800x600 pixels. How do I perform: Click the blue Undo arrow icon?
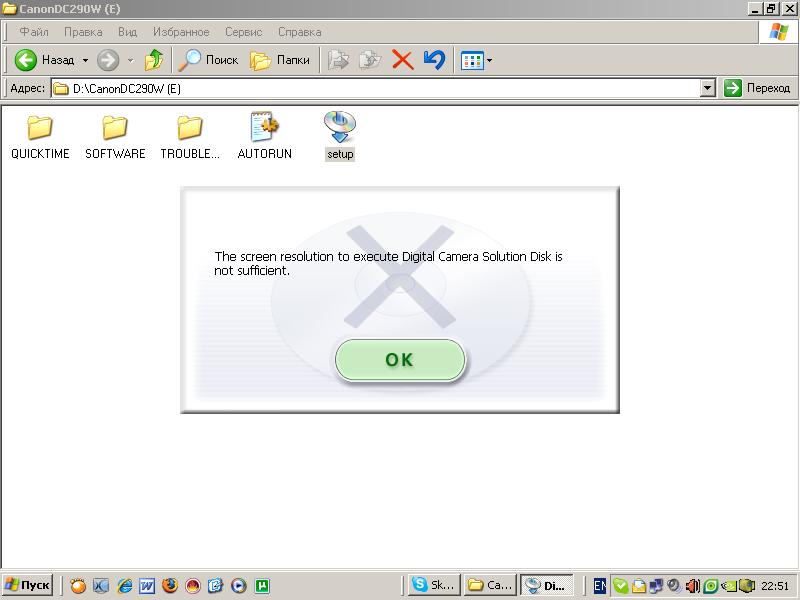434,60
